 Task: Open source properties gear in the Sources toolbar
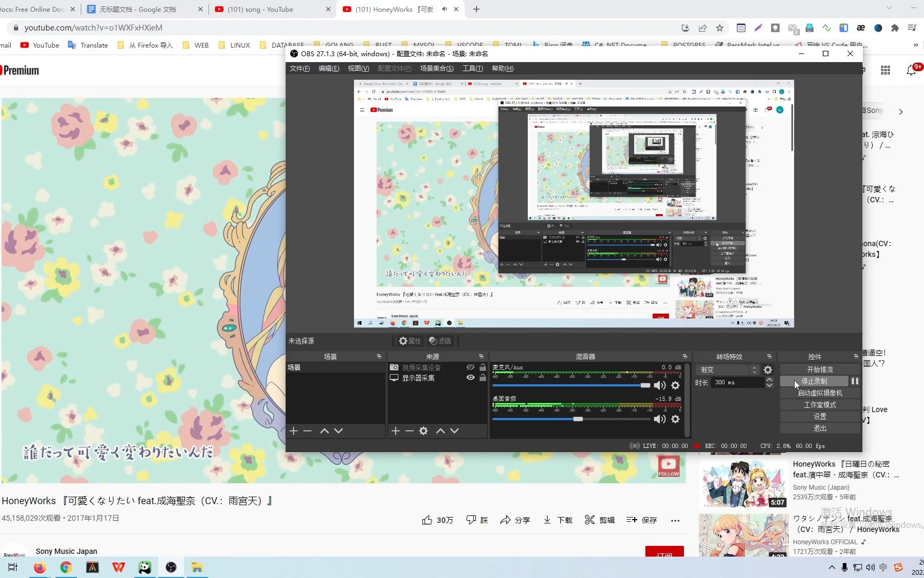pos(423,431)
